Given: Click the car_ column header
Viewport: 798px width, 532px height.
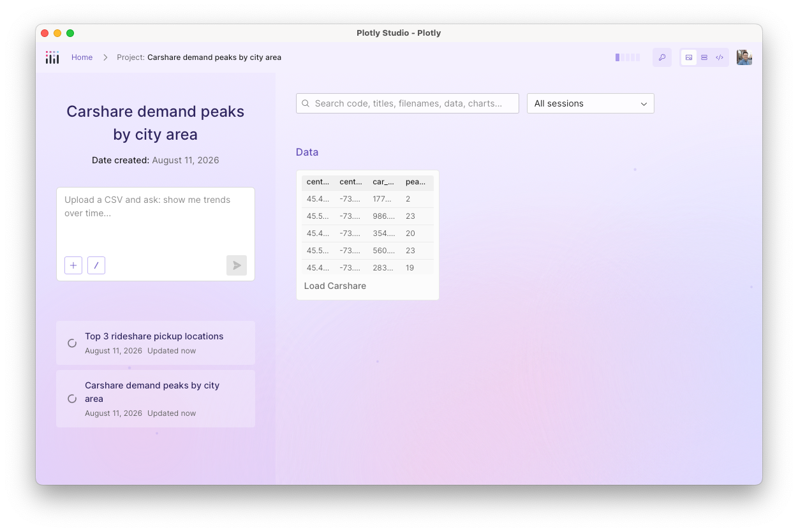Looking at the screenshot, I should (x=383, y=182).
